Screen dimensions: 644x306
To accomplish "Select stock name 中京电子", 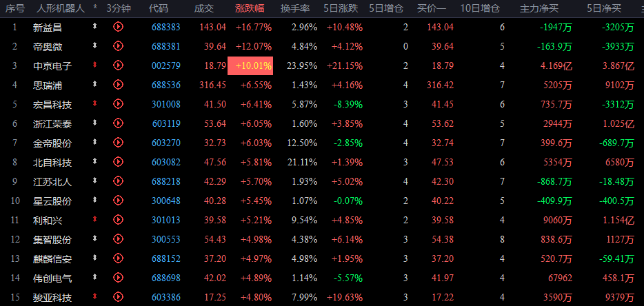I will pyautogui.click(x=52, y=66).
